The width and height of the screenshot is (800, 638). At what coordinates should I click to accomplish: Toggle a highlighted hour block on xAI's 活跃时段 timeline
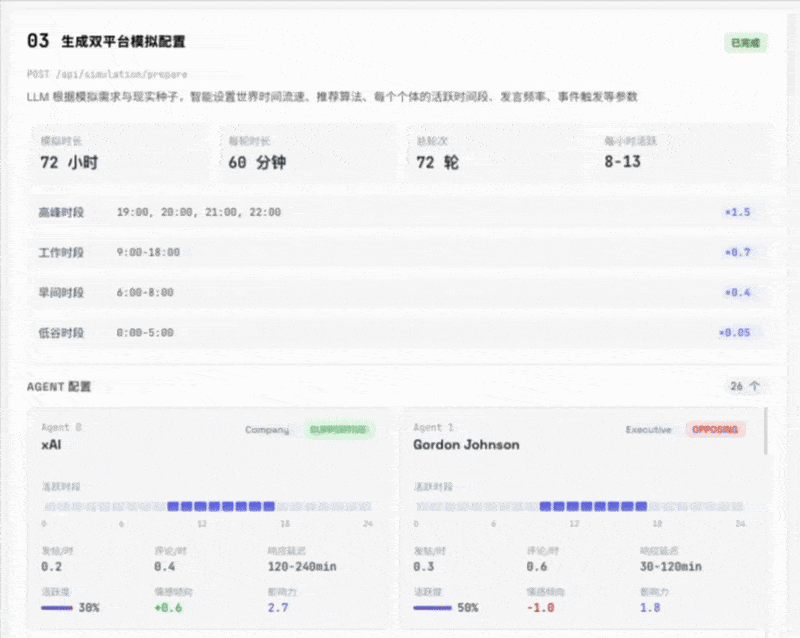[x=200, y=505]
